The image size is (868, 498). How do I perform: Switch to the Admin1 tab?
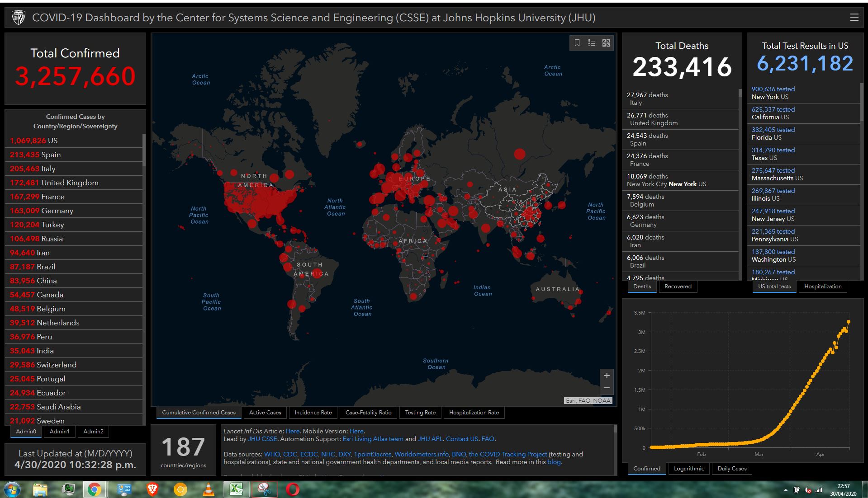[60, 432]
